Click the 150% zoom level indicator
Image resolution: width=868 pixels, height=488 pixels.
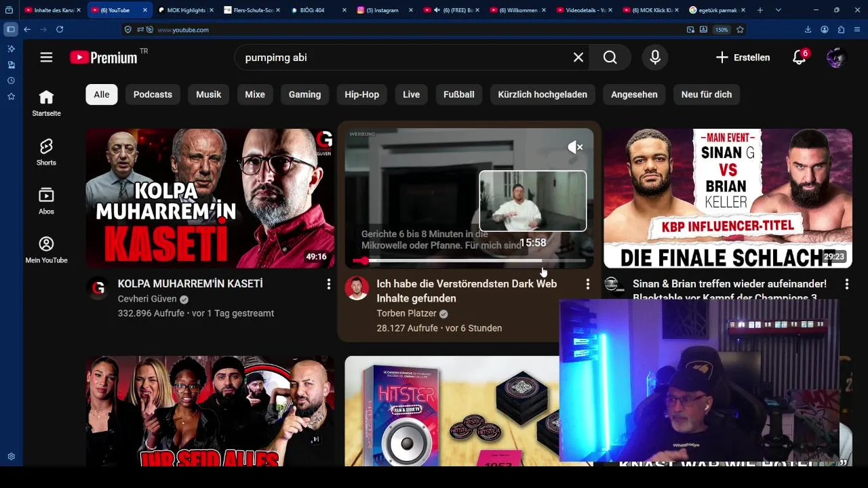pyautogui.click(x=722, y=30)
